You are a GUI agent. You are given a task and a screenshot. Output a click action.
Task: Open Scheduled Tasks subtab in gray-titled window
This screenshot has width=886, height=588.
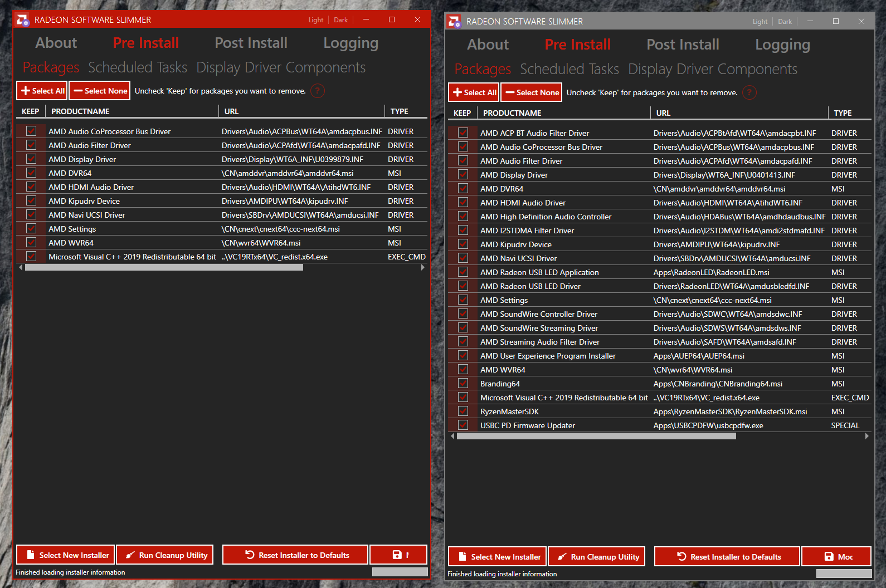coord(569,69)
